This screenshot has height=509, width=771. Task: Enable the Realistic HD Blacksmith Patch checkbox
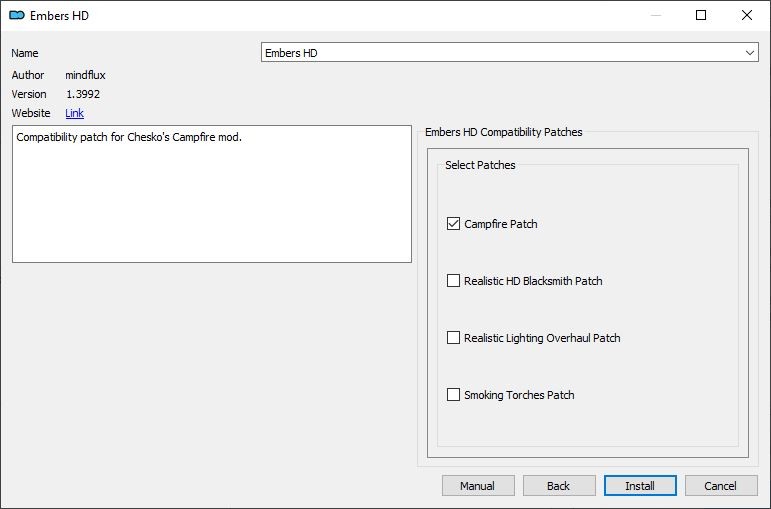pyautogui.click(x=453, y=281)
